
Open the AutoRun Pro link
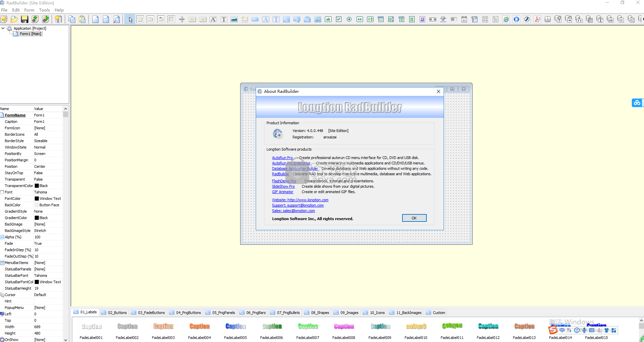point(282,158)
